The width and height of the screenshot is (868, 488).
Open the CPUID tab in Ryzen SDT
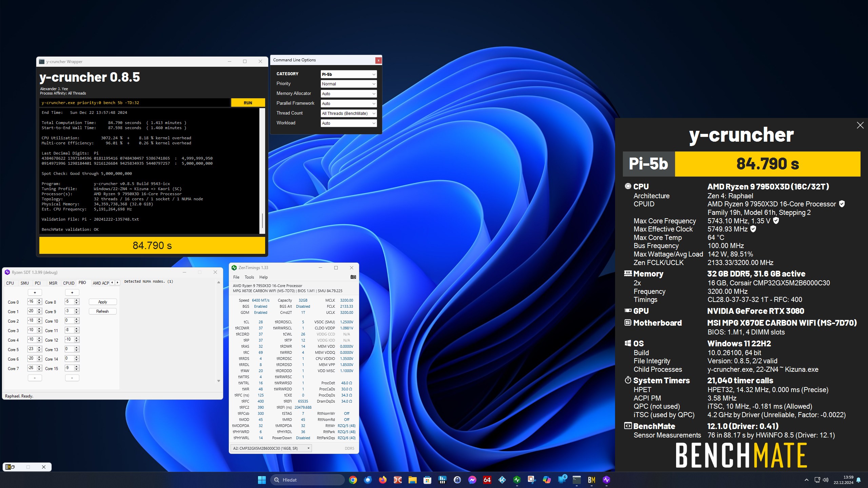click(69, 283)
